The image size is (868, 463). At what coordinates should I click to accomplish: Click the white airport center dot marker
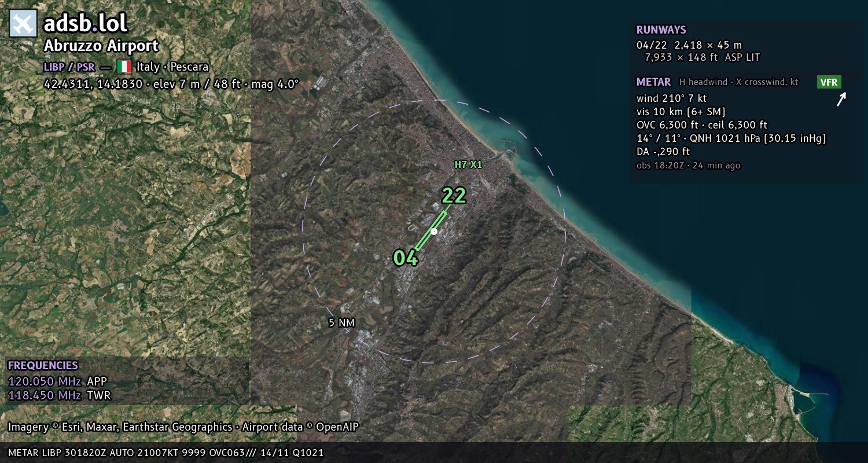pos(434,231)
